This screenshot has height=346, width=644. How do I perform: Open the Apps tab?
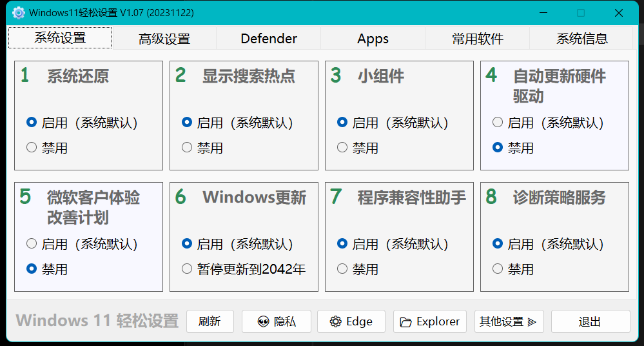(x=373, y=39)
